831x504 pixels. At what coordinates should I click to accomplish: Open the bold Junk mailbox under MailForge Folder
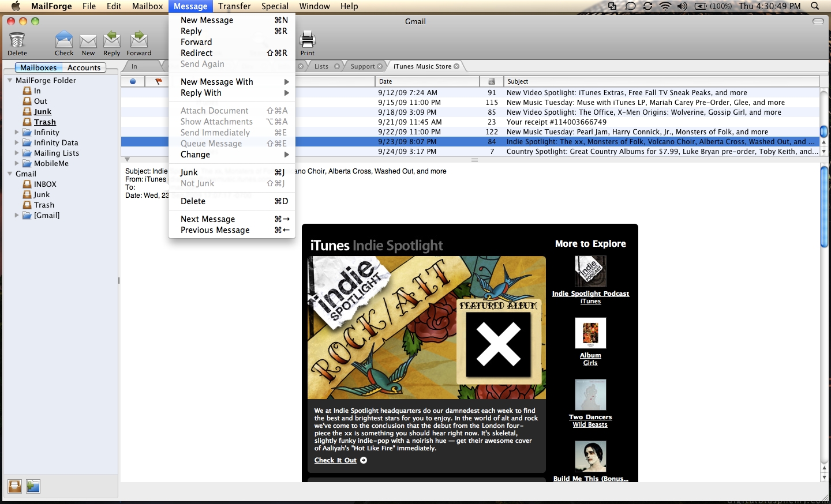pos(43,111)
